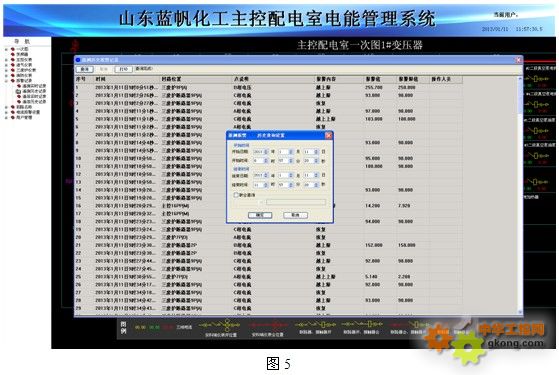Click the red symbol above the diagram's top-left
Image resolution: width=559 pixels, height=375 pixels.
(x=75, y=46)
